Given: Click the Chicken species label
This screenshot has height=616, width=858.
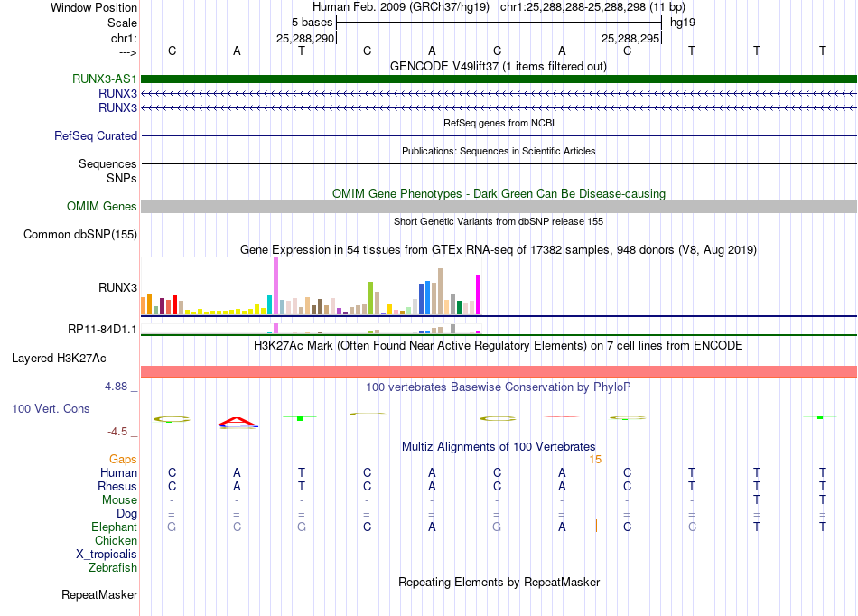Looking at the screenshot, I should [x=116, y=540].
